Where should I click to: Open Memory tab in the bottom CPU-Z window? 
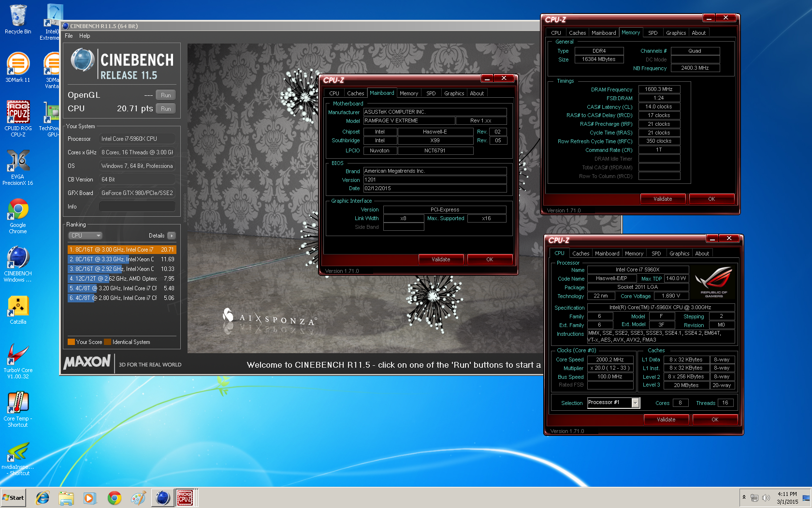pos(634,254)
